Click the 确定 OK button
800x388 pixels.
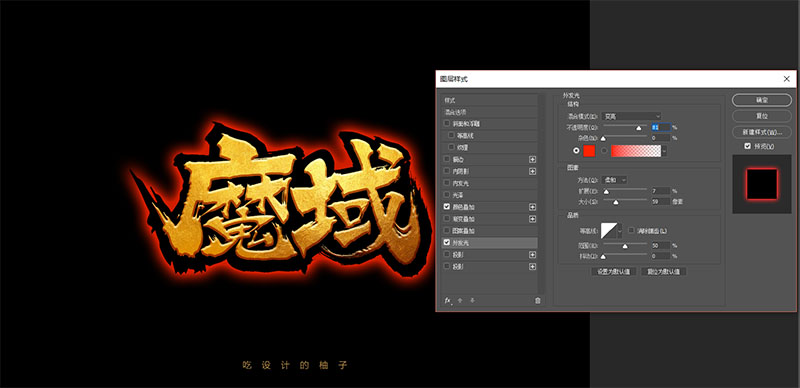pyautogui.click(x=762, y=100)
